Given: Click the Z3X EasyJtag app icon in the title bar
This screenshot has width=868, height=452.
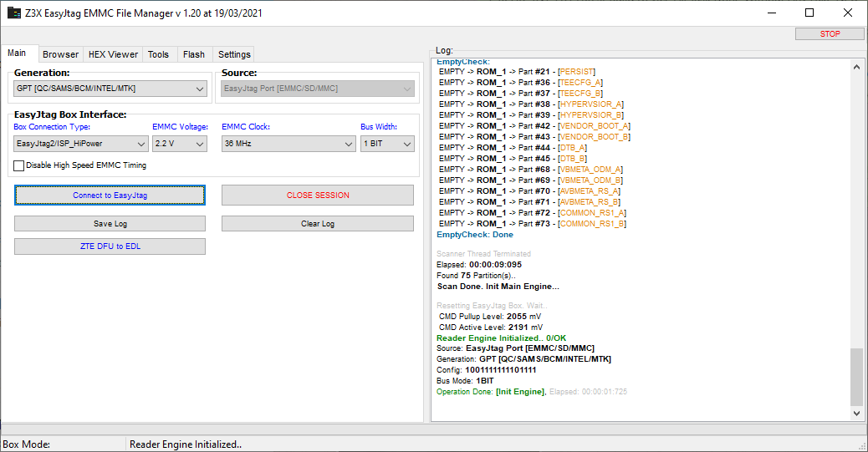Looking at the screenshot, I should coord(14,13).
